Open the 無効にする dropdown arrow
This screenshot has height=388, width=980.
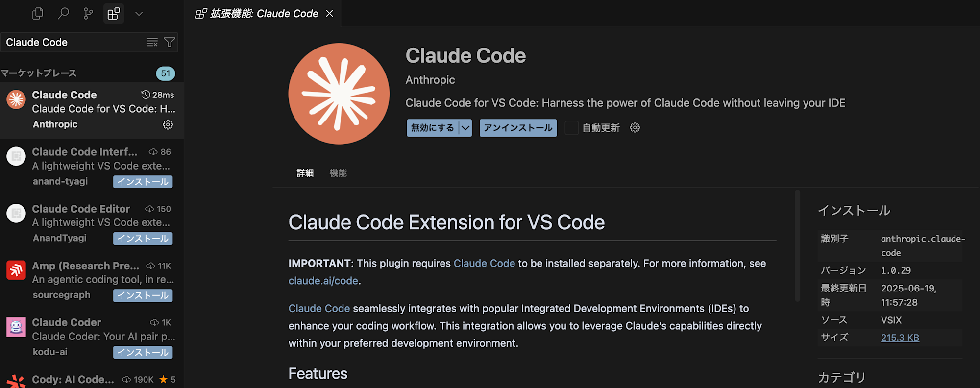coord(465,128)
